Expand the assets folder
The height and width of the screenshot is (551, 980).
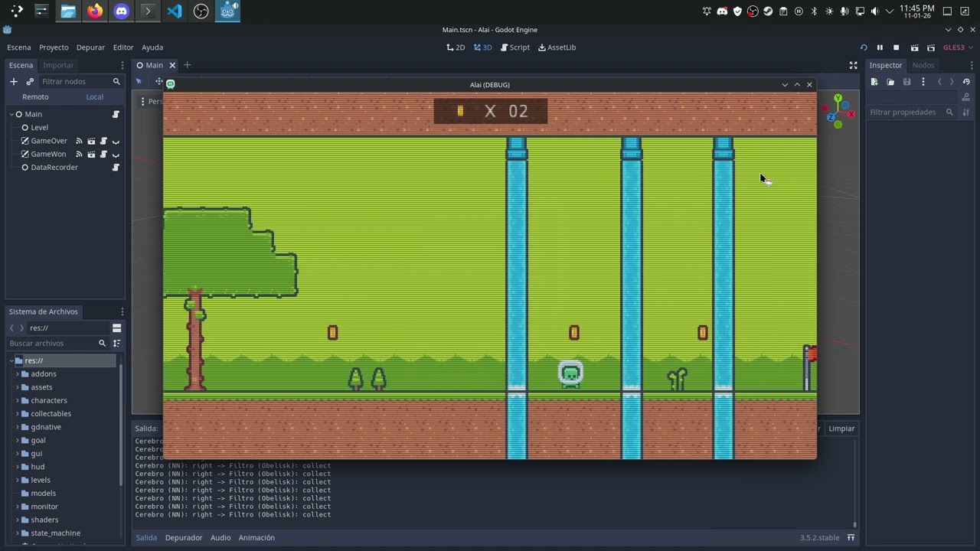click(x=17, y=387)
